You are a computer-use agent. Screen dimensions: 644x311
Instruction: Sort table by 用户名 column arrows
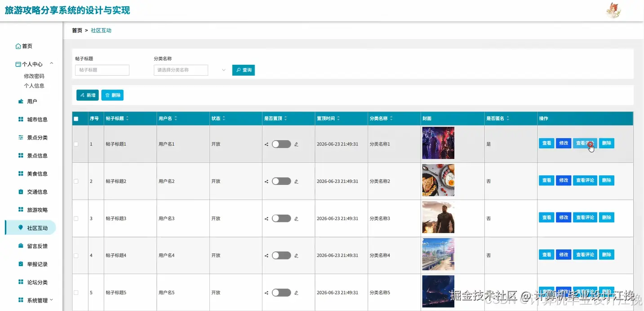(x=176, y=118)
